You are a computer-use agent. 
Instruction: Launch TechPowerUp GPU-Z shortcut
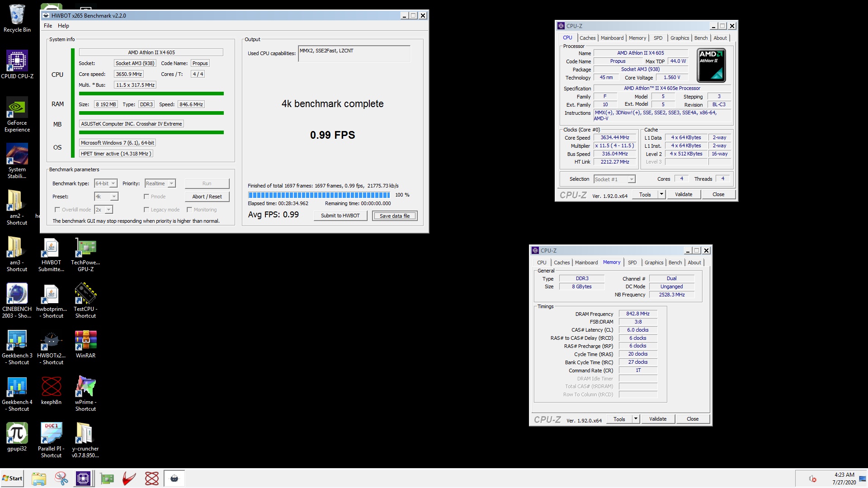point(85,254)
